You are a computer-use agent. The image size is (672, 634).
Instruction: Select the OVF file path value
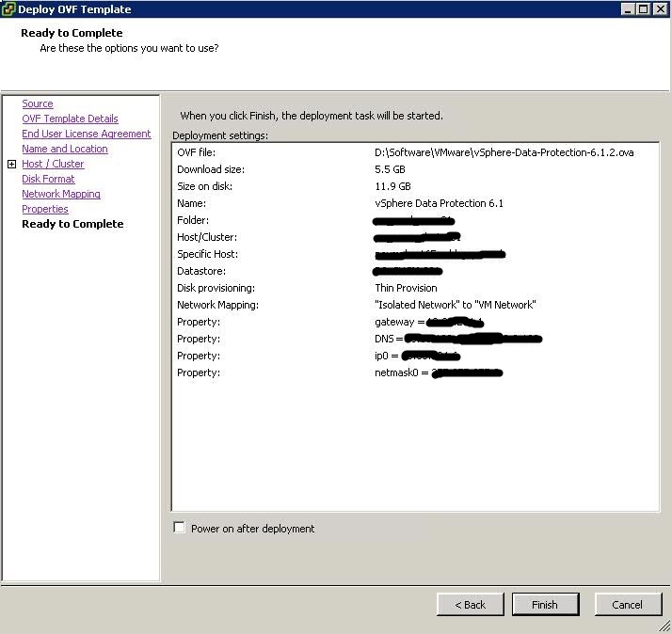pyautogui.click(x=504, y=152)
